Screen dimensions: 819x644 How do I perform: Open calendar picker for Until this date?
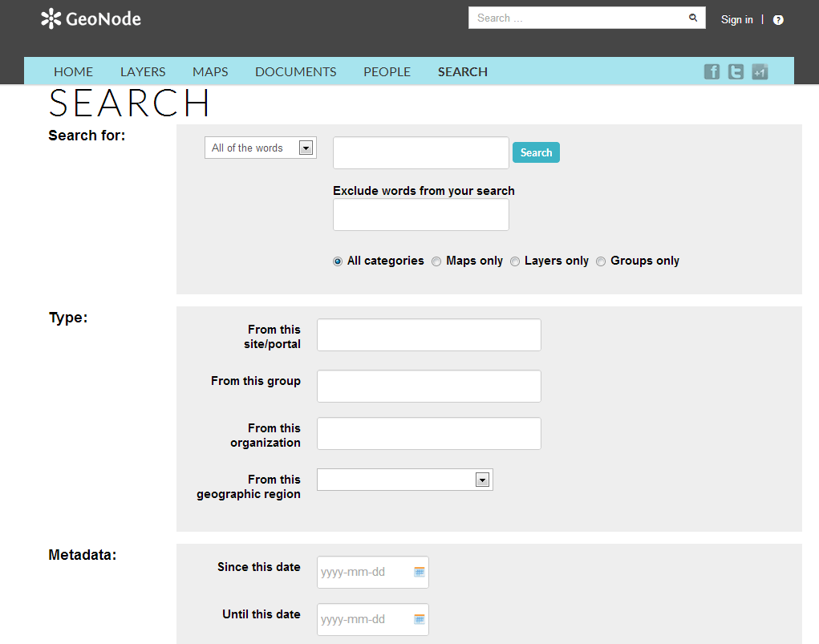tap(420, 619)
